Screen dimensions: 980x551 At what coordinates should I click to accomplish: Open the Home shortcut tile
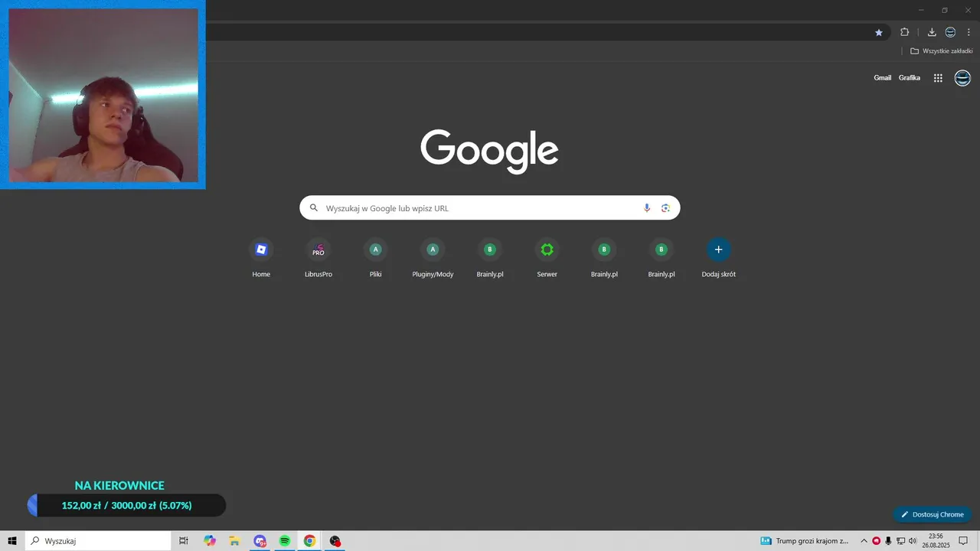(x=261, y=259)
